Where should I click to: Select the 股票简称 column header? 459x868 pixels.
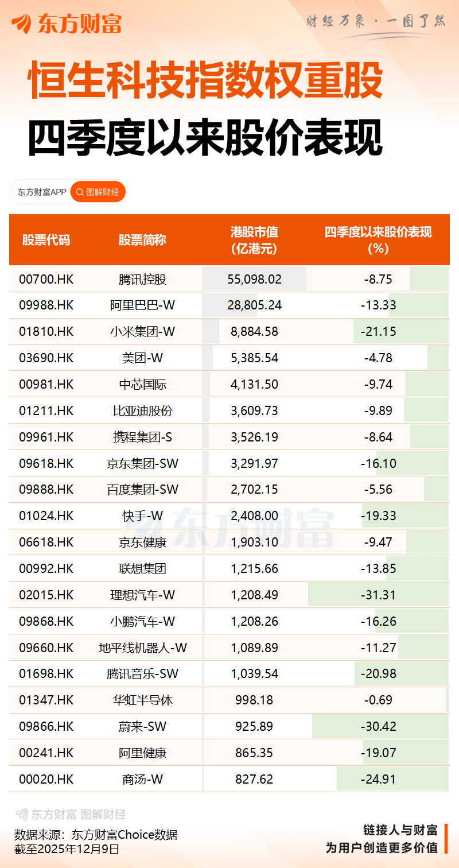click(142, 240)
